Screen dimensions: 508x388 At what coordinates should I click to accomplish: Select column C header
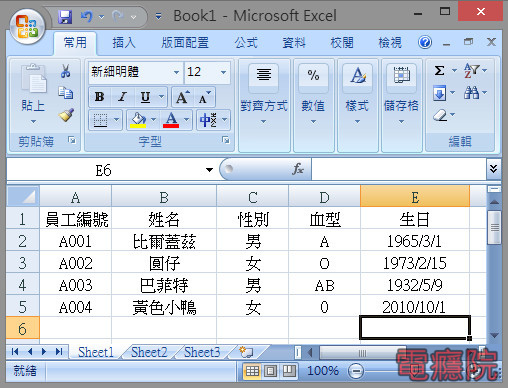[253, 197]
